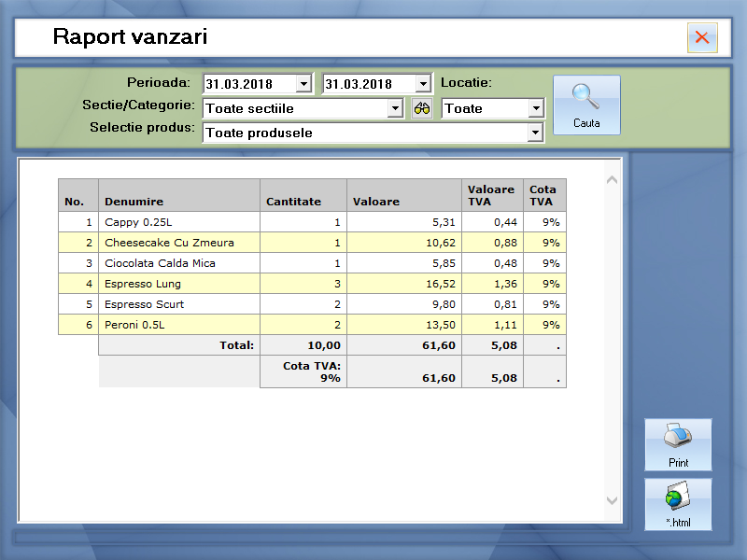The width and height of the screenshot is (747, 560).
Task: Open the start date dropdown arrow
Action: click(303, 84)
